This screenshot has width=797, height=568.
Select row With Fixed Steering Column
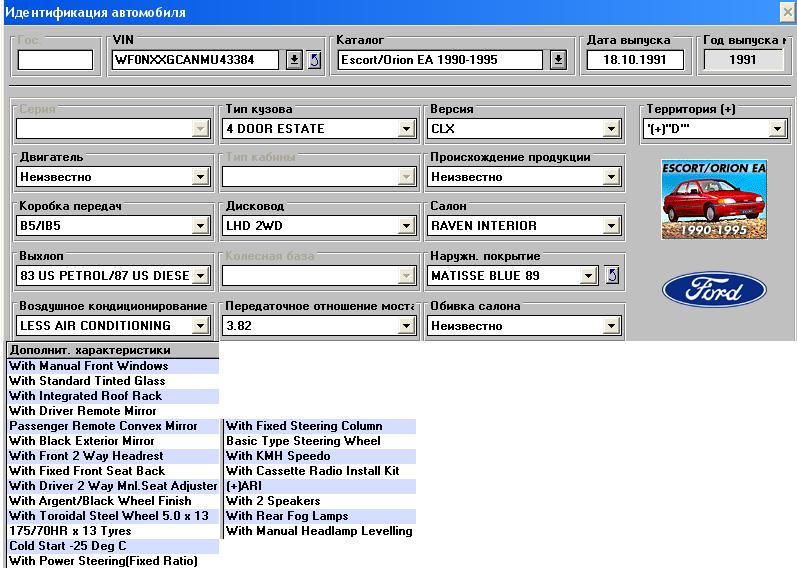coord(320,426)
